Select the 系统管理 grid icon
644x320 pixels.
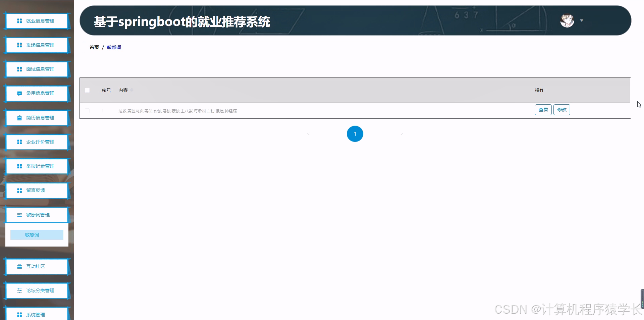[x=19, y=315]
